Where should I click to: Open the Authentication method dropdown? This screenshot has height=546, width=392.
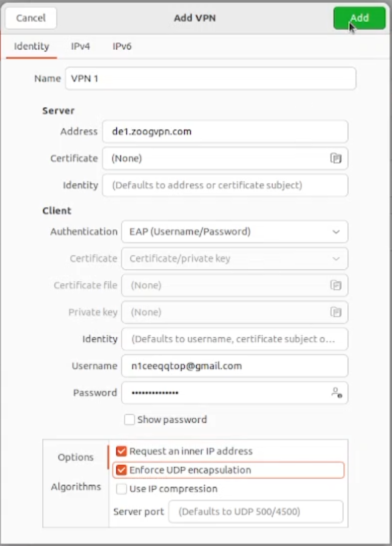click(x=234, y=232)
